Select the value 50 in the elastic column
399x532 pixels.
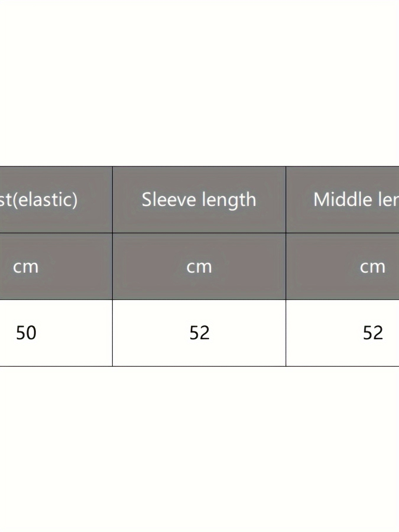[x=26, y=332]
